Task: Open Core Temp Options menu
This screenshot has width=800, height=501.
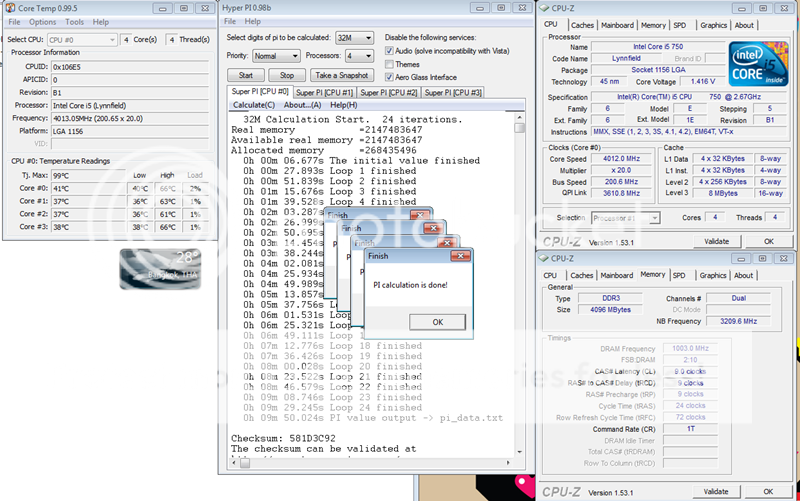Action: [43, 21]
